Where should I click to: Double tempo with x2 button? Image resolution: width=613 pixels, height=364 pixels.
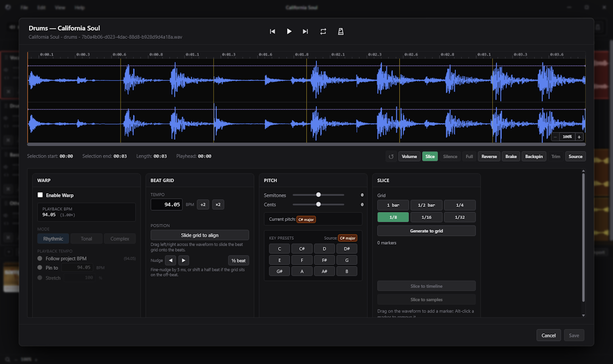218,205
